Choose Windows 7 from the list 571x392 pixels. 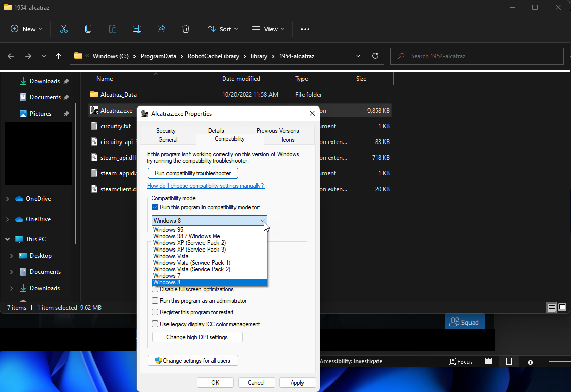[x=210, y=276]
